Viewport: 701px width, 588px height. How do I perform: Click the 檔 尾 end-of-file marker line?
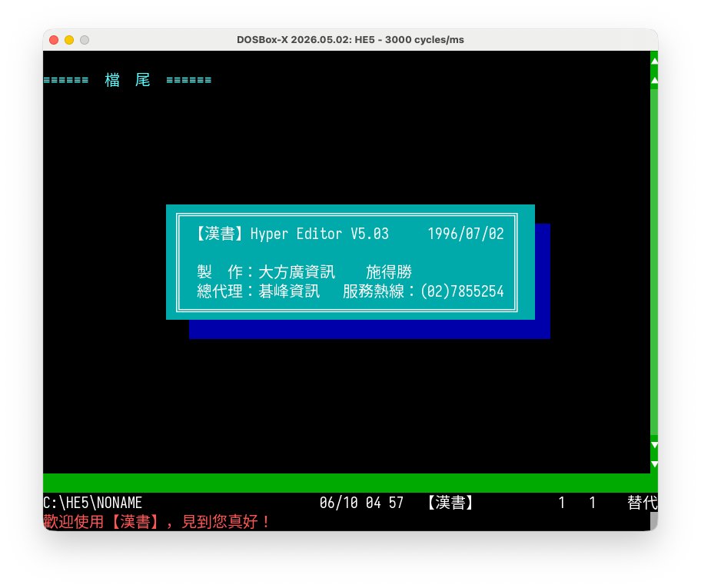point(128,80)
